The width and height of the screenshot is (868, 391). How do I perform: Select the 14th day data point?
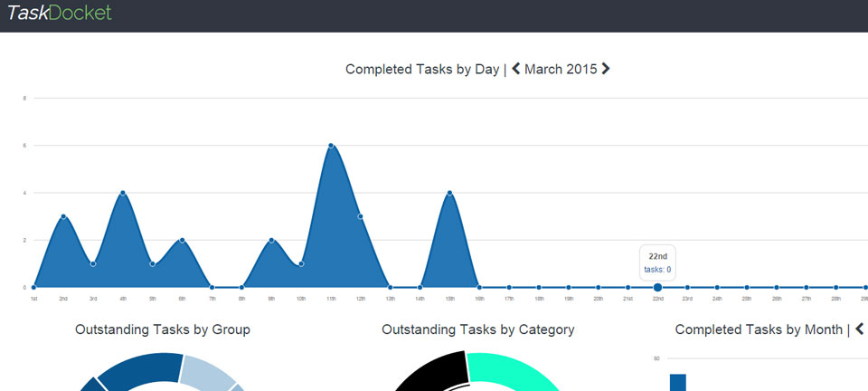(x=420, y=288)
